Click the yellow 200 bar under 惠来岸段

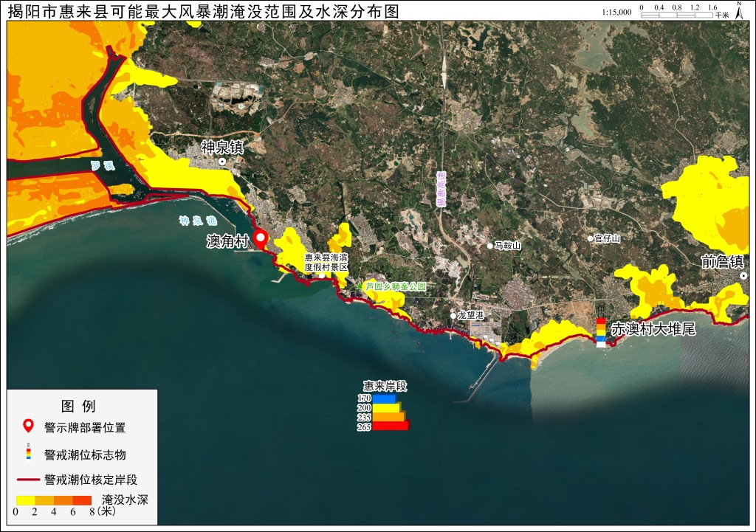coord(386,408)
